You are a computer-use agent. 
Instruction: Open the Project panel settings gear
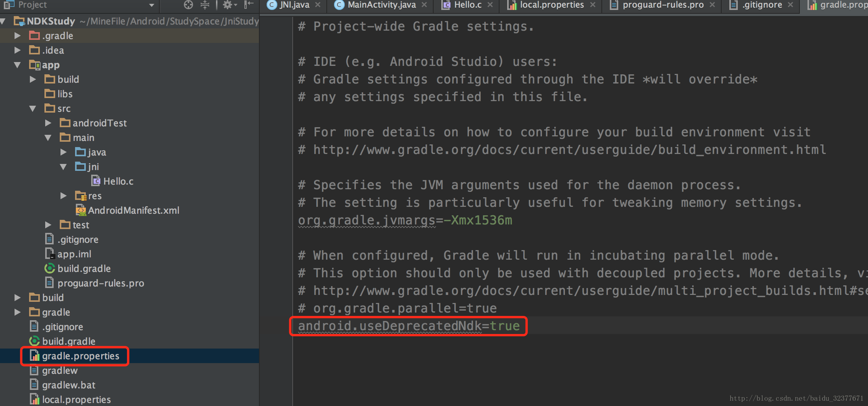[x=228, y=5]
